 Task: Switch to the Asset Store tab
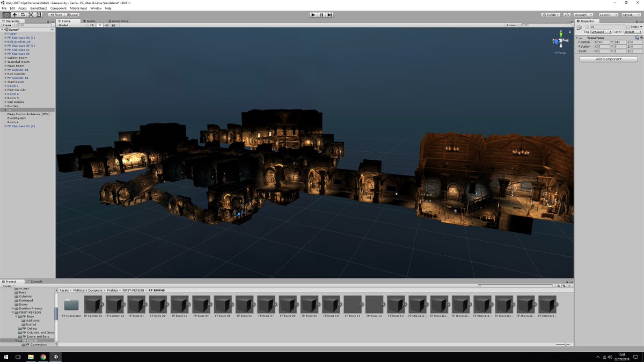coord(119,21)
